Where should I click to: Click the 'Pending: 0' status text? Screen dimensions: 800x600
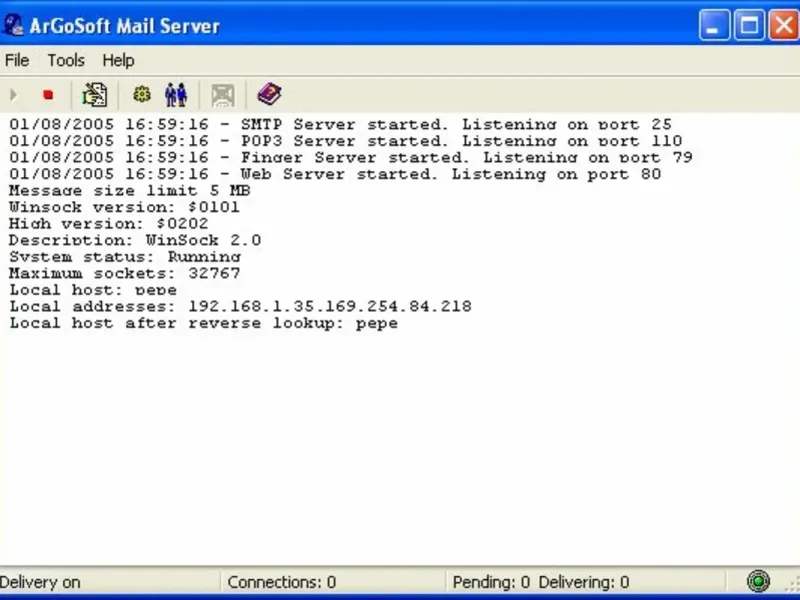491,582
